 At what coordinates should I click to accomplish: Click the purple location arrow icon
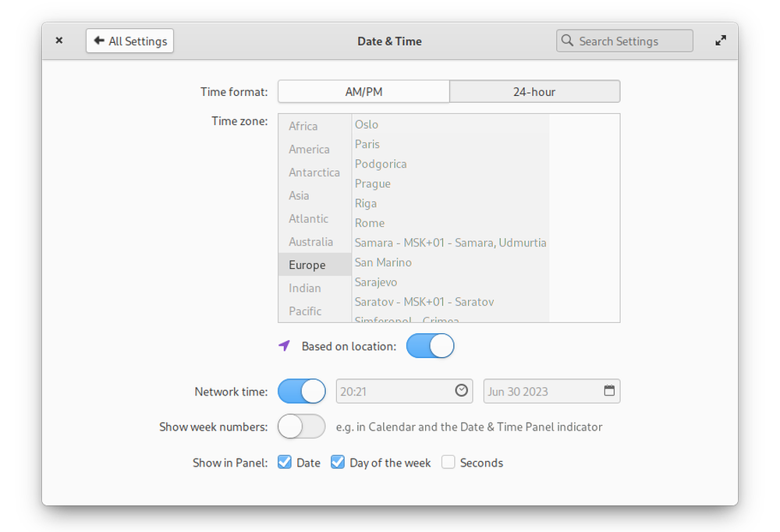coord(285,346)
